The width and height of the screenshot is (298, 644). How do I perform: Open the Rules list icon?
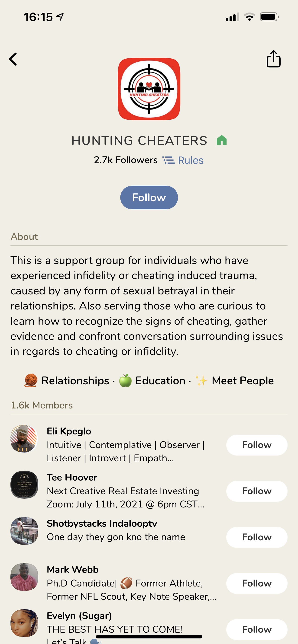pyautogui.click(x=169, y=160)
